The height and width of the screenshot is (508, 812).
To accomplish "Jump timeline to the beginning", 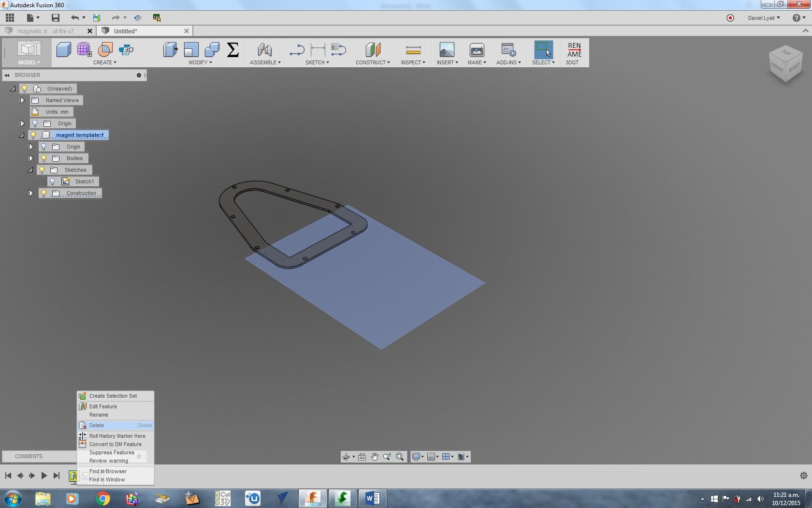I will (x=8, y=476).
